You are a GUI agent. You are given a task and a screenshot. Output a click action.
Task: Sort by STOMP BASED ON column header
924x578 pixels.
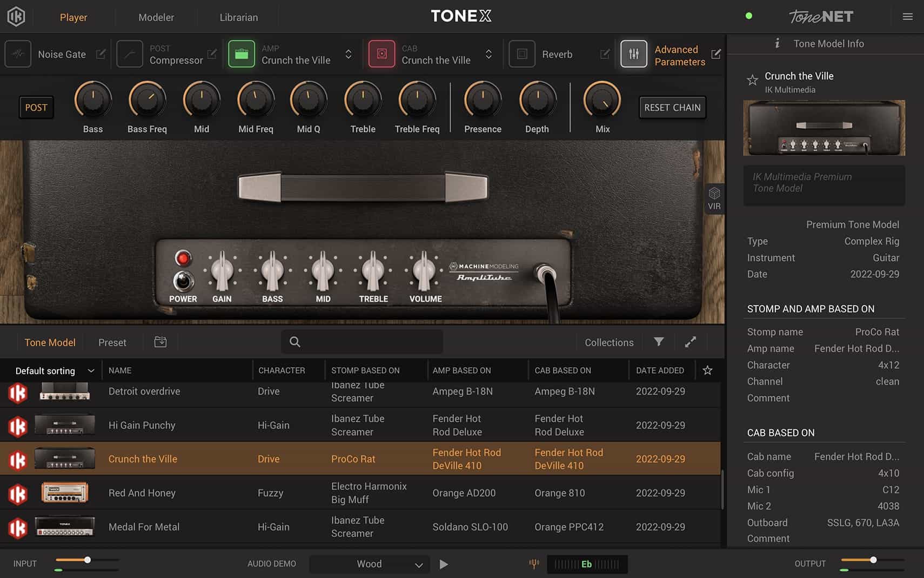click(365, 370)
